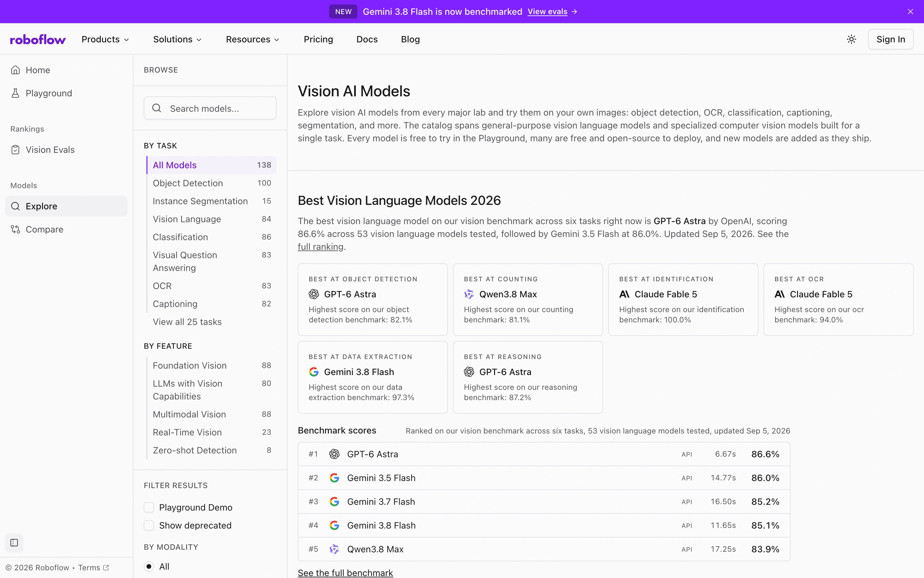
Task: Open the Pricing page
Action: point(319,39)
